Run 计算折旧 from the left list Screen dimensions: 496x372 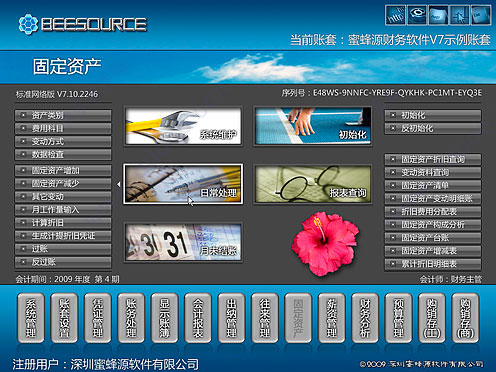click(x=63, y=223)
